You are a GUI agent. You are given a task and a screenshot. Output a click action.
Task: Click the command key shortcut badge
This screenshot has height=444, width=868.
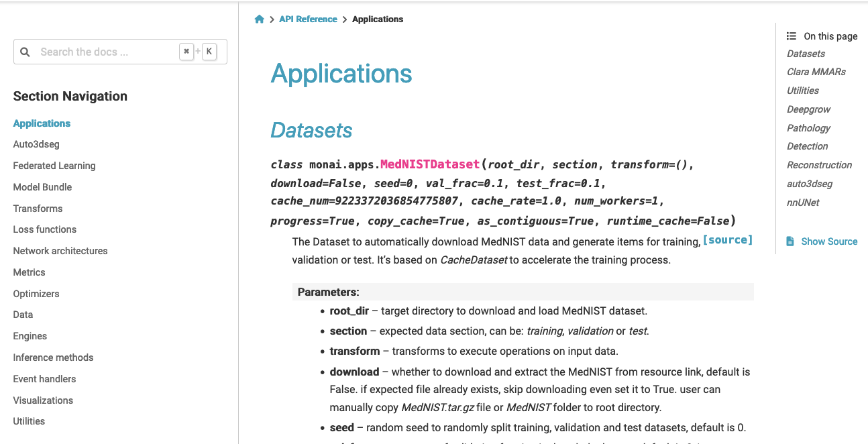click(186, 51)
